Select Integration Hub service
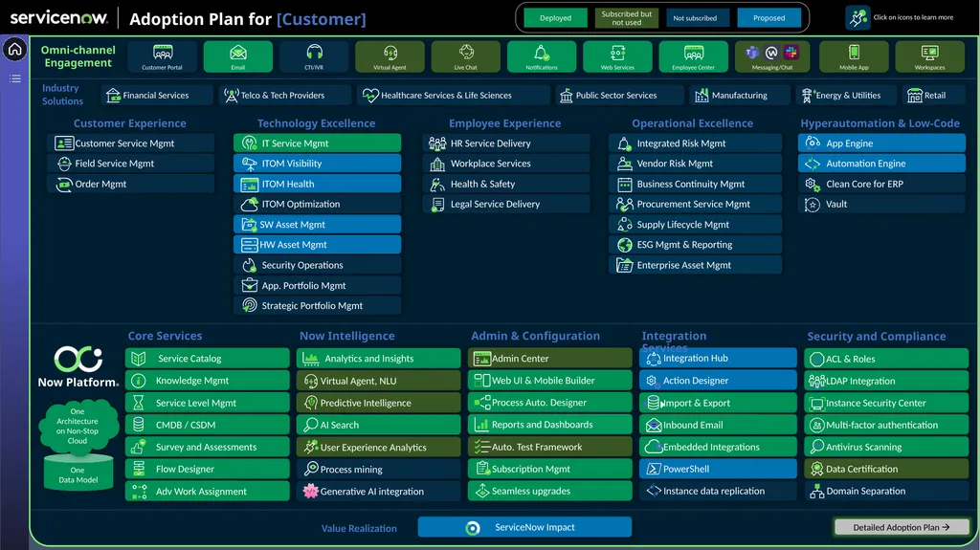 (x=718, y=358)
